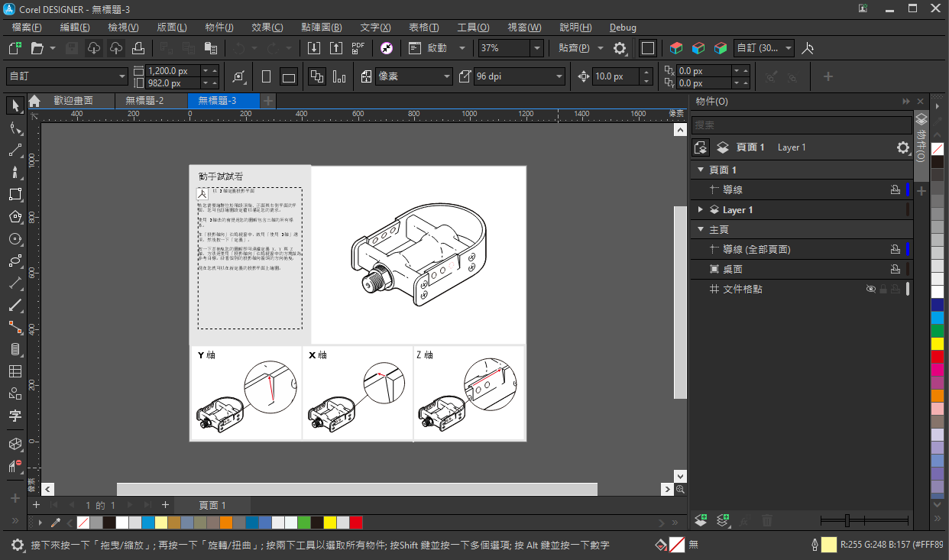
Task: Collapse the 物件 panel with the double arrow
Action: click(x=906, y=101)
